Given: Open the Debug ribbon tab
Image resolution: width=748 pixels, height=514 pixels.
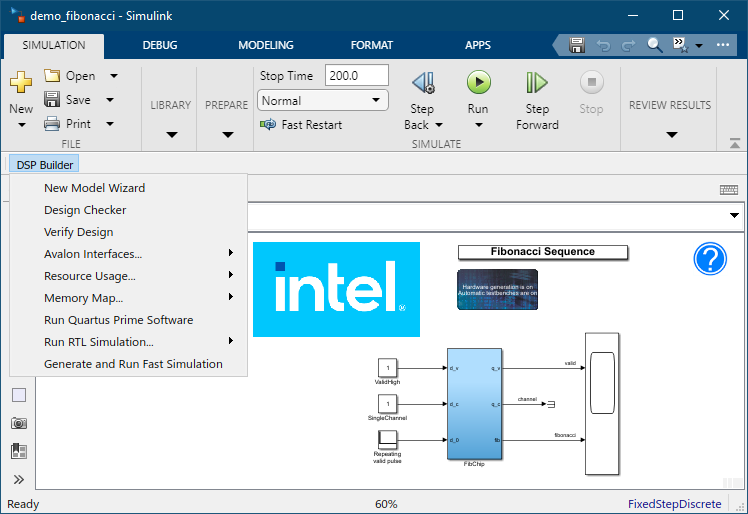Looking at the screenshot, I should (160, 45).
